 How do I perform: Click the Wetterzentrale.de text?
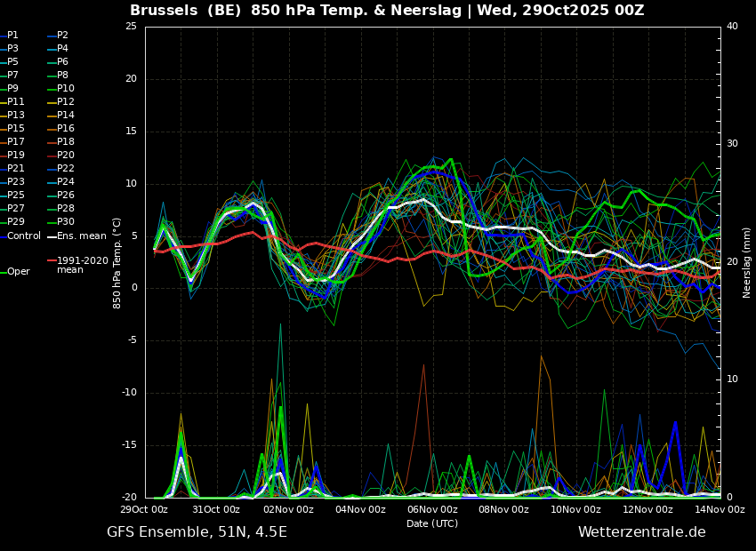coord(642,532)
